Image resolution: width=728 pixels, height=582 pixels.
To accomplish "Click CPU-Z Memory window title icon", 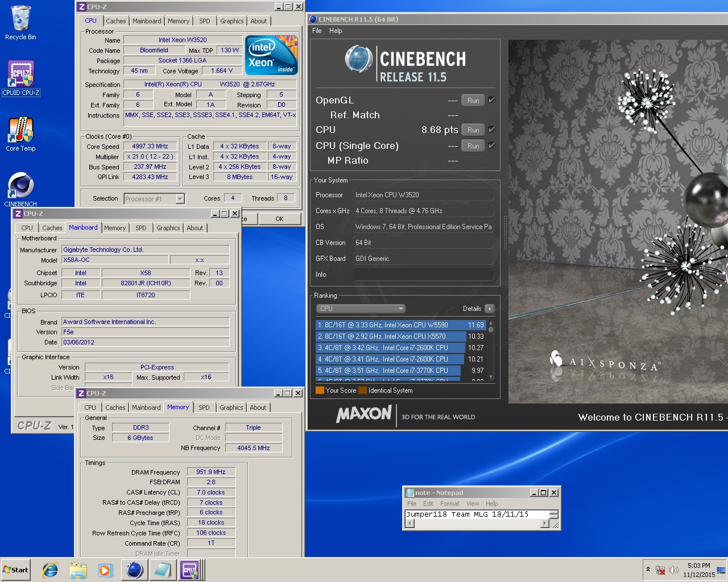I will [x=81, y=393].
